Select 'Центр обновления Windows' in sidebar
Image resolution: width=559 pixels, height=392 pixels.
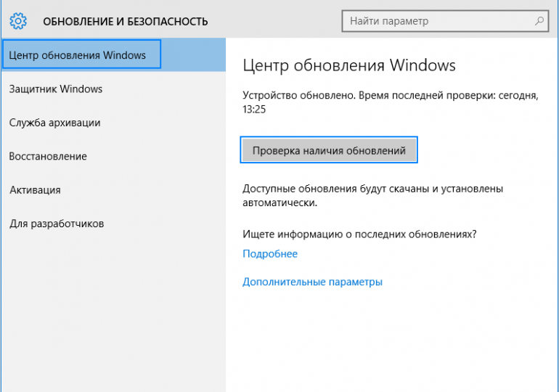point(113,55)
